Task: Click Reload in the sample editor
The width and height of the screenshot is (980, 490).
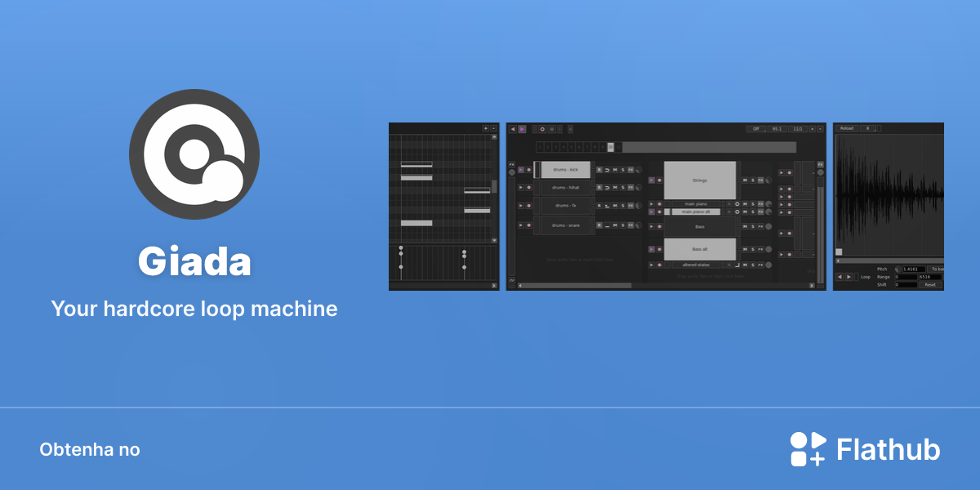Action: click(x=847, y=128)
